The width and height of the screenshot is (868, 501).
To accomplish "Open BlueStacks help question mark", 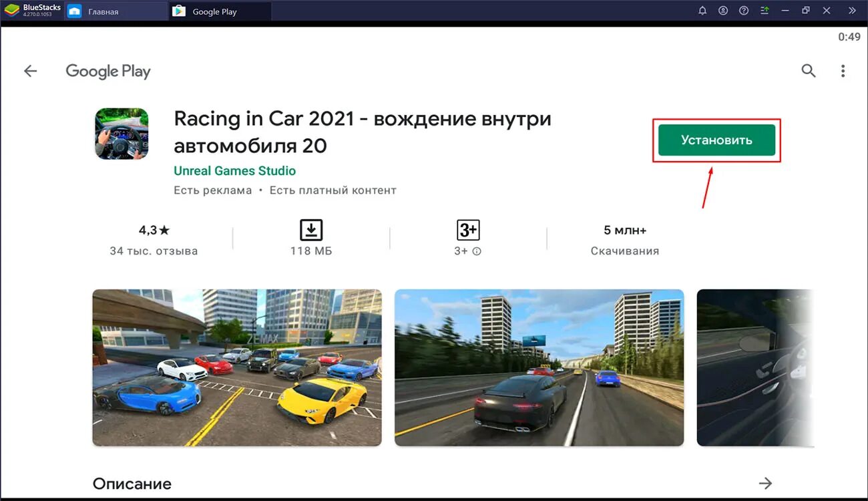I will (744, 11).
